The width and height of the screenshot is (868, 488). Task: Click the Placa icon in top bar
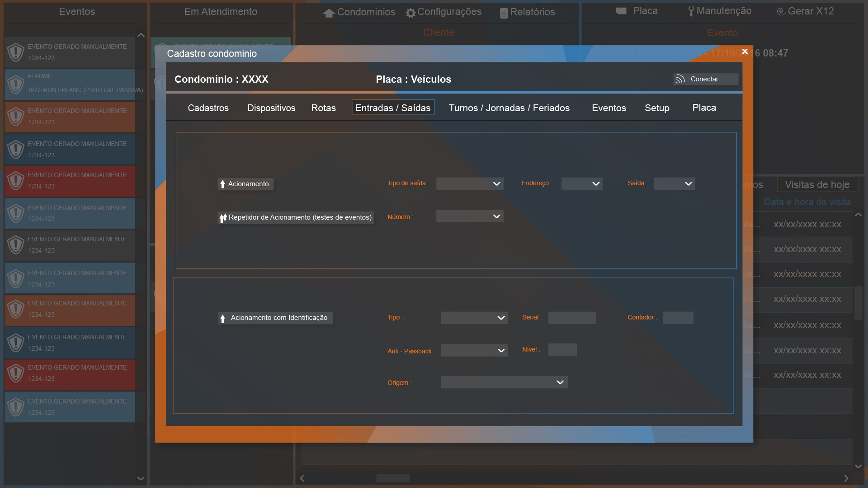point(621,11)
